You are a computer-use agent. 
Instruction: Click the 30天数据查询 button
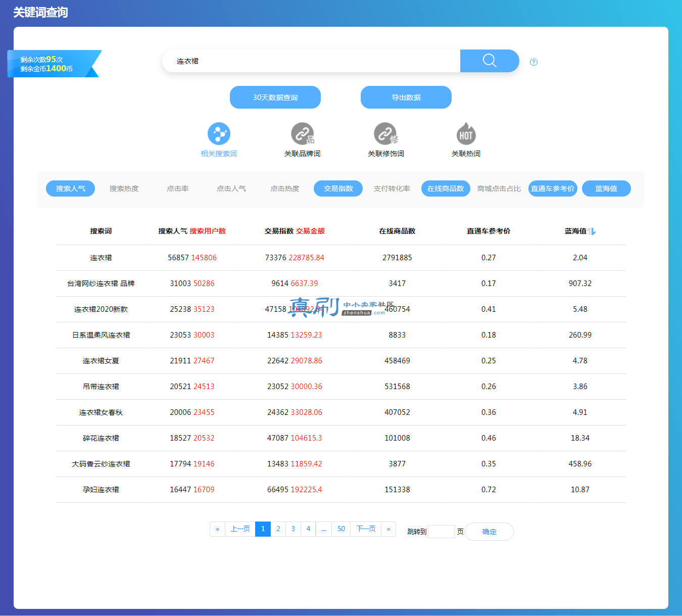(275, 97)
